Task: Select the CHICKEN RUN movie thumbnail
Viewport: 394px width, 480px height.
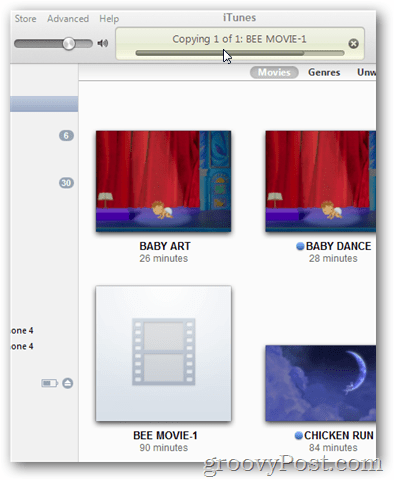Action: pos(321,383)
